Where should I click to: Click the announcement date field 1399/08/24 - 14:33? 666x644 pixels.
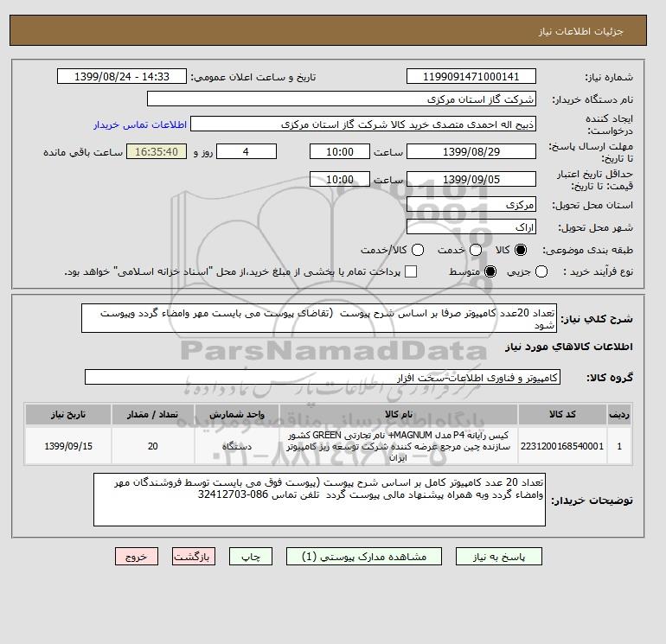point(122,77)
